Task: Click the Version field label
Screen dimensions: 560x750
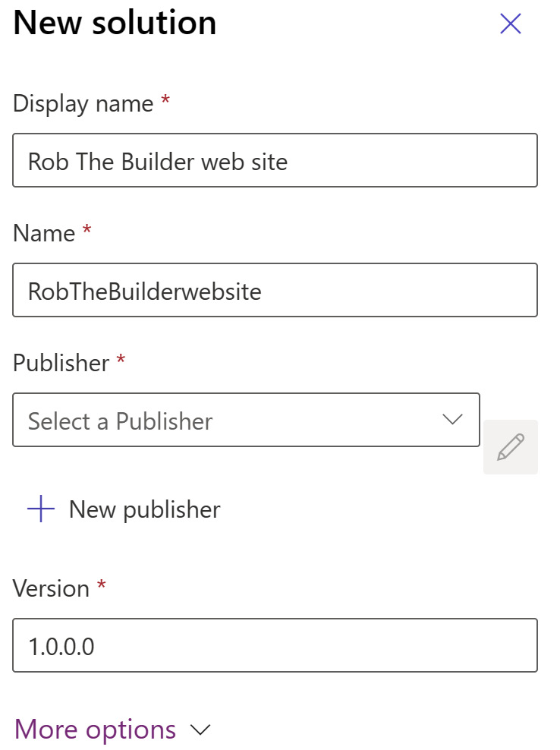Action: 51,588
